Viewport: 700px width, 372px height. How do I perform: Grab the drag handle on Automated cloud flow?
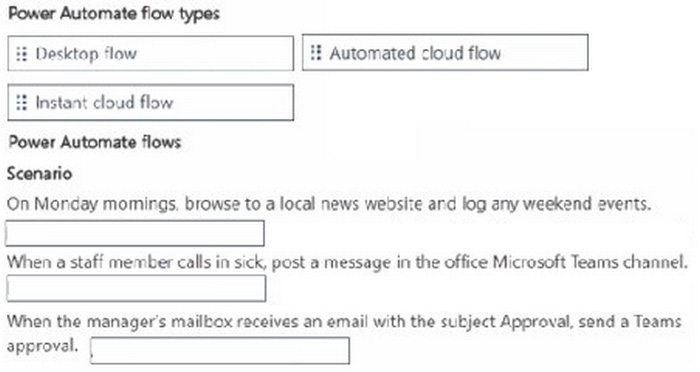click(316, 53)
